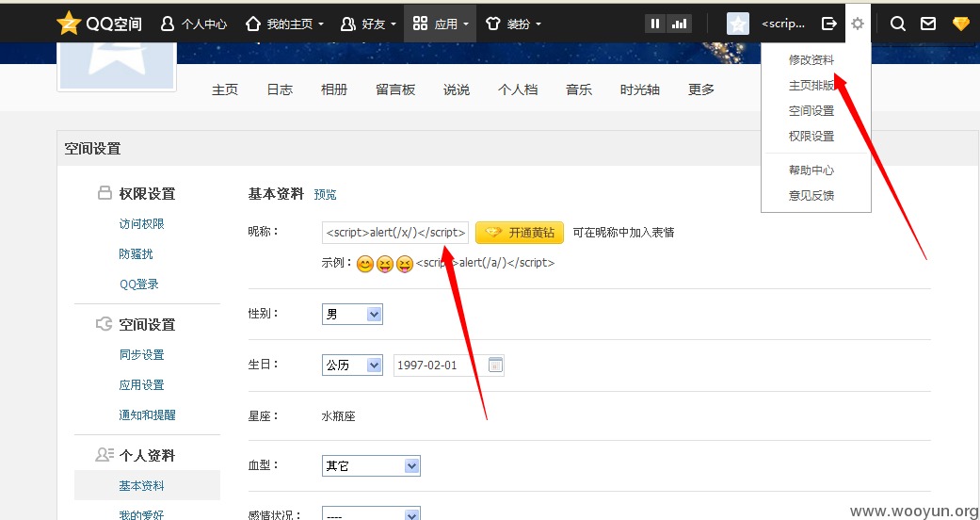Go to 时光轴 tab
Screen dimensions: 980x520
(x=640, y=89)
